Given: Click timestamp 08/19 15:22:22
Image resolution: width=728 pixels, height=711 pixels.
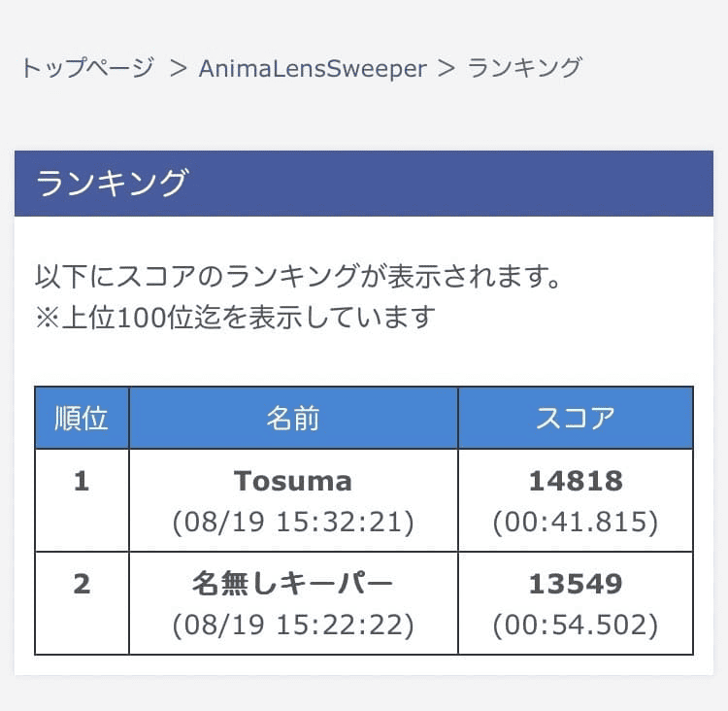Looking at the screenshot, I should pyautogui.click(x=293, y=626).
